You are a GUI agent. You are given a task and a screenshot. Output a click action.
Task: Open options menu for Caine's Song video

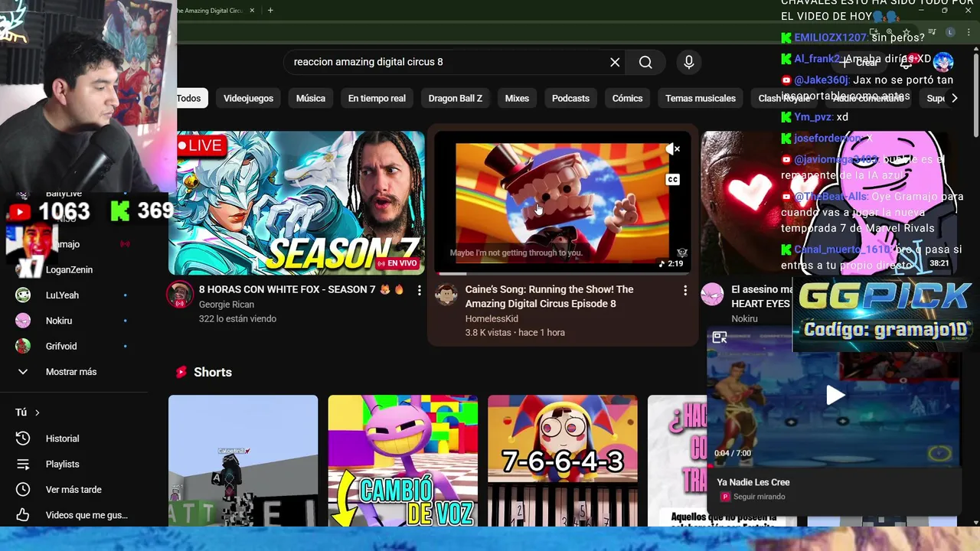pyautogui.click(x=685, y=290)
